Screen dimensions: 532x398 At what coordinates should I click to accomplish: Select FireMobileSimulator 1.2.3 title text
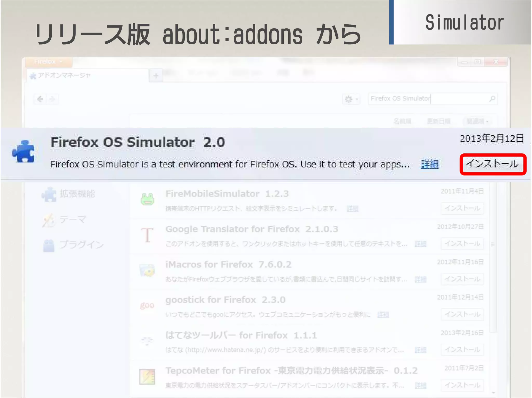[227, 194]
